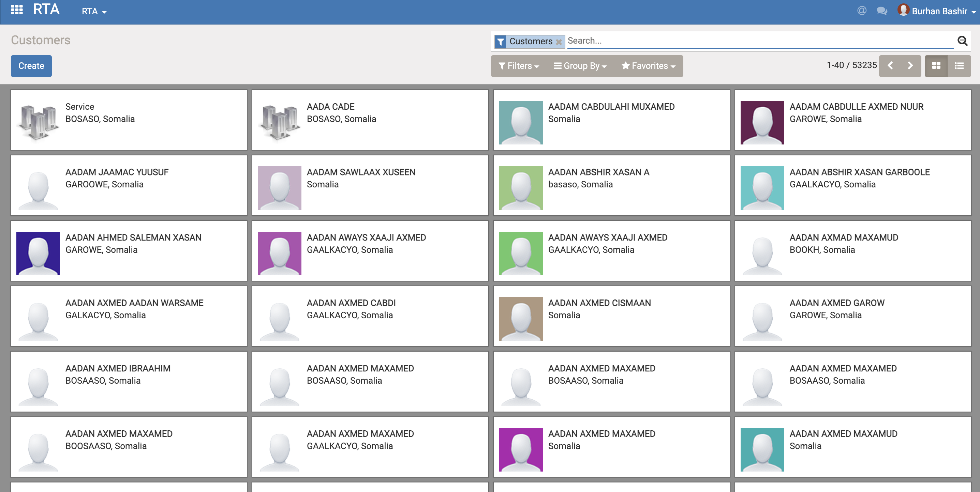This screenshot has height=492, width=980.
Task: Open AADAN ABSHIR XASAN GARBOOLE name
Action: (x=860, y=172)
